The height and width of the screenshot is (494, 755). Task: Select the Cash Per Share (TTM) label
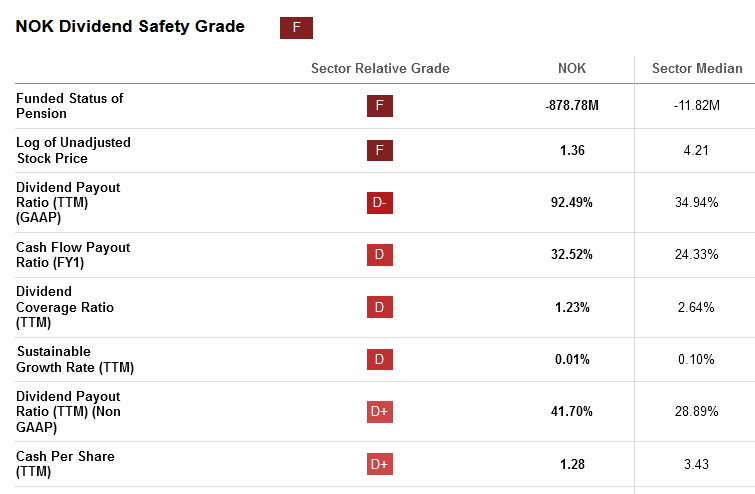click(x=65, y=464)
